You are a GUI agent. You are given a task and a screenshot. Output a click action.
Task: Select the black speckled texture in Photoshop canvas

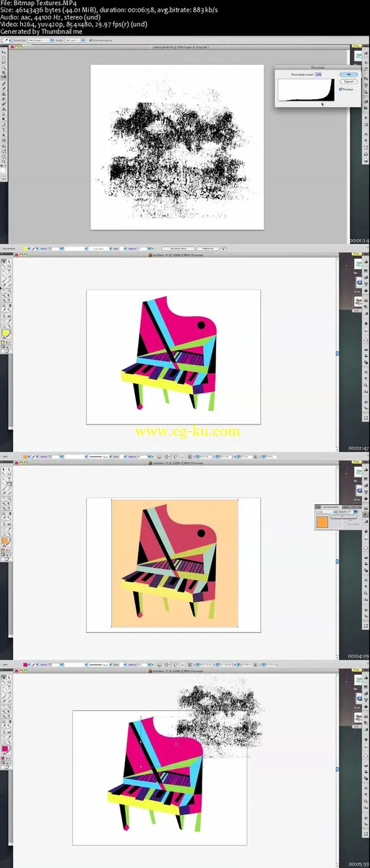click(177, 152)
